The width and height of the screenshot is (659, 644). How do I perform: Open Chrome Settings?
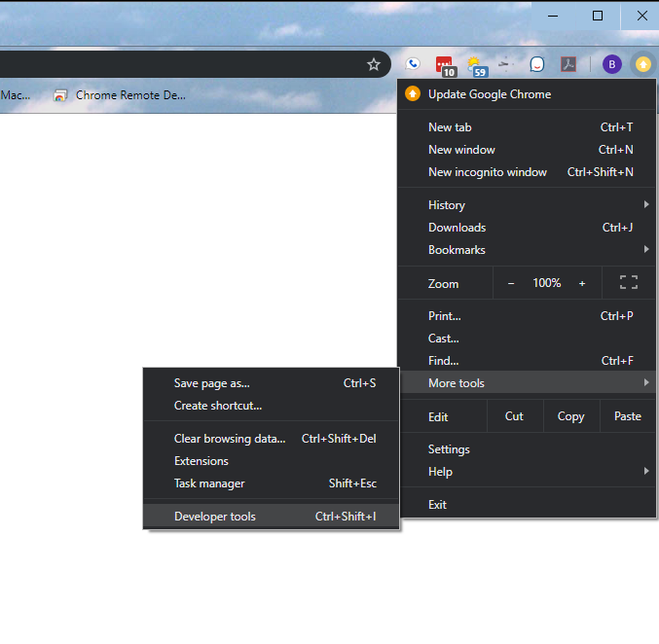(527, 449)
